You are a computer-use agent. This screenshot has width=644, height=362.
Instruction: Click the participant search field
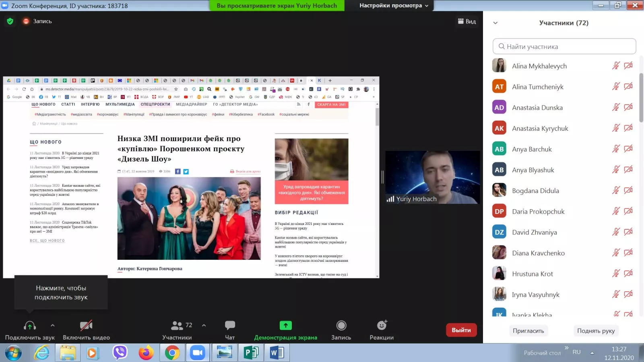[564, 46]
